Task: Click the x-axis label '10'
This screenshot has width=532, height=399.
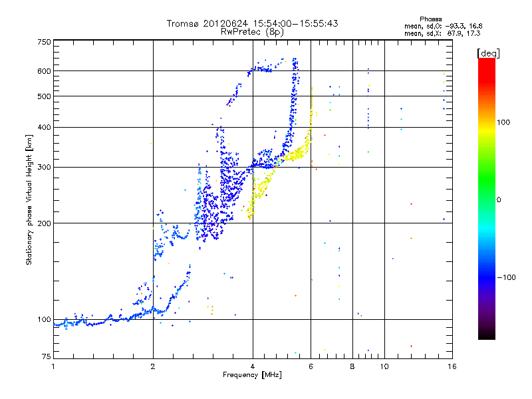Action: [x=384, y=366]
